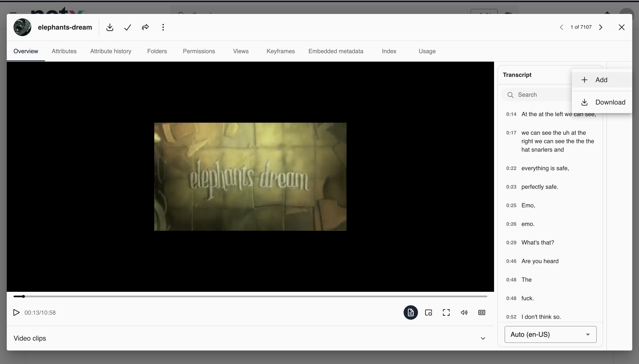Open the Auto (en-US) language dropdown

click(x=550, y=334)
